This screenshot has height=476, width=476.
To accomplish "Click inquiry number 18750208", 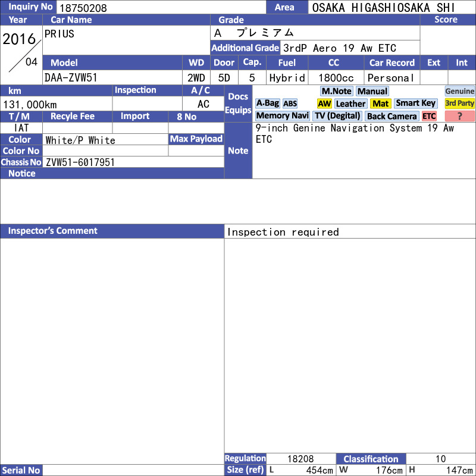I will [x=83, y=8].
